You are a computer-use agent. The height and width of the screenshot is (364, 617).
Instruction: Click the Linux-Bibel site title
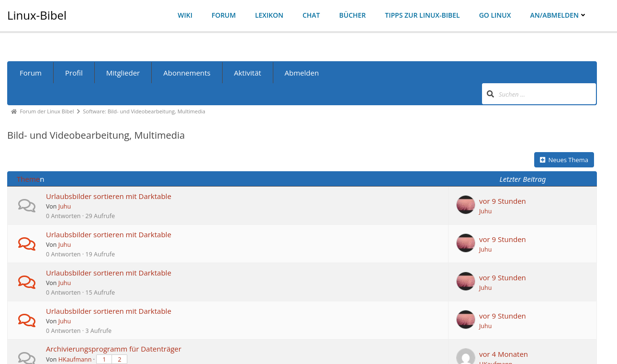37,15
